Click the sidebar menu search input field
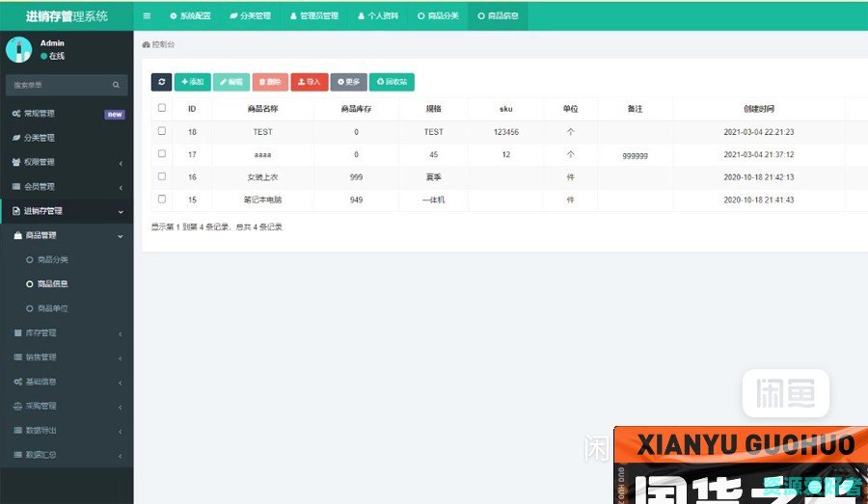868x504 pixels. 58,85
